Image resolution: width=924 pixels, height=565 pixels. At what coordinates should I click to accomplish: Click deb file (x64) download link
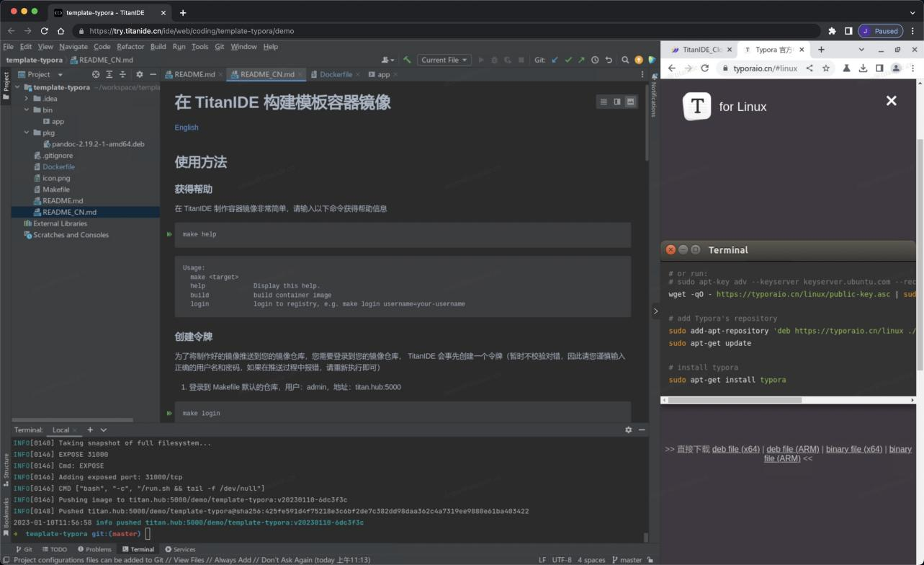tap(735, 449)
